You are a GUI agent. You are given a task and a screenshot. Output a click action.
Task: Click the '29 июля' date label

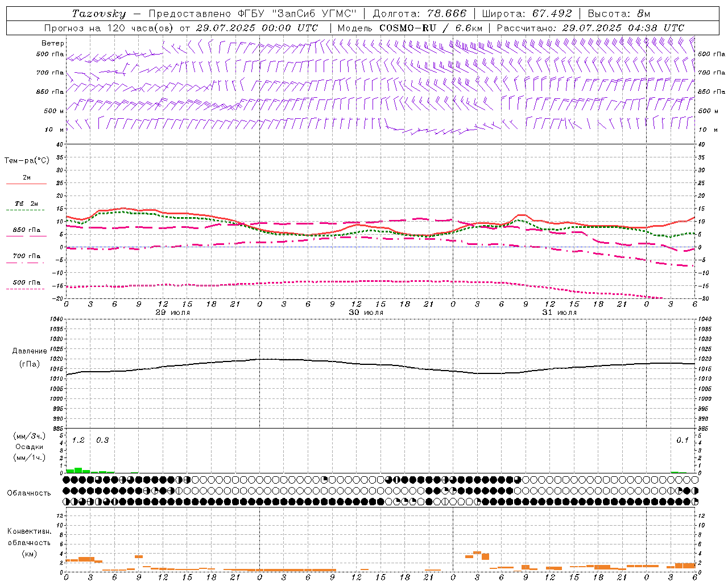(173, 313)
